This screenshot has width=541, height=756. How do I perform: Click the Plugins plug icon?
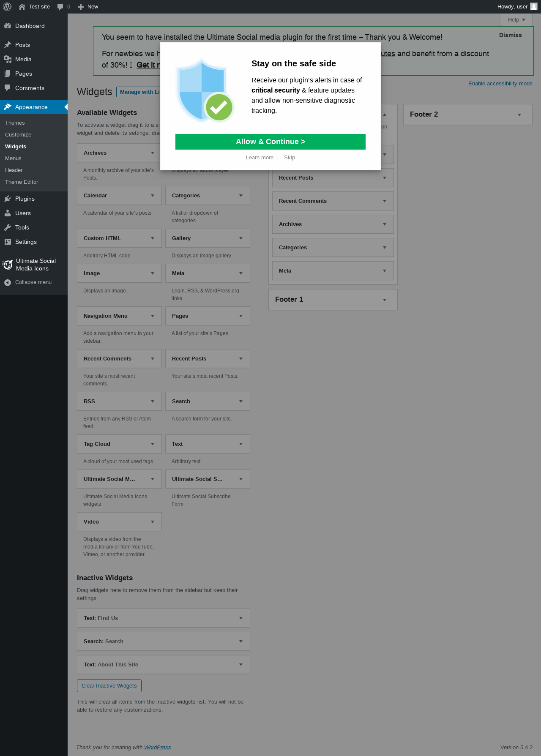click(8, 199)
